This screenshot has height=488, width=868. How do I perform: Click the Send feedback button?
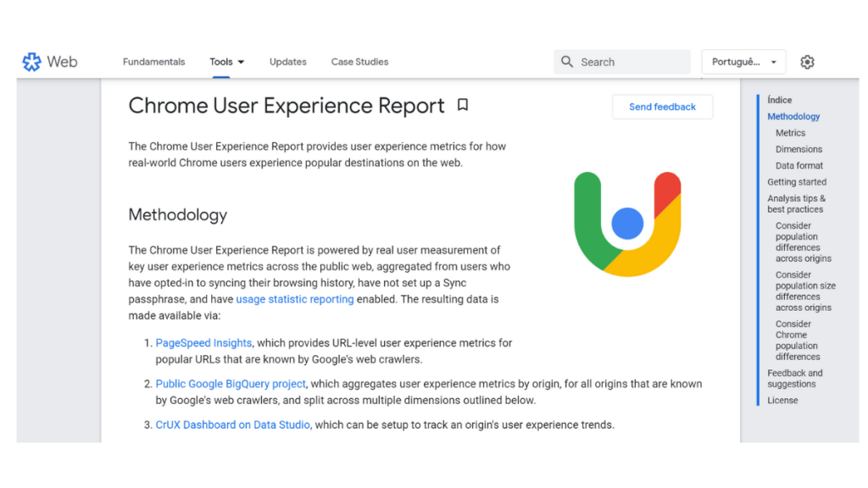click(x=662, y=107)
